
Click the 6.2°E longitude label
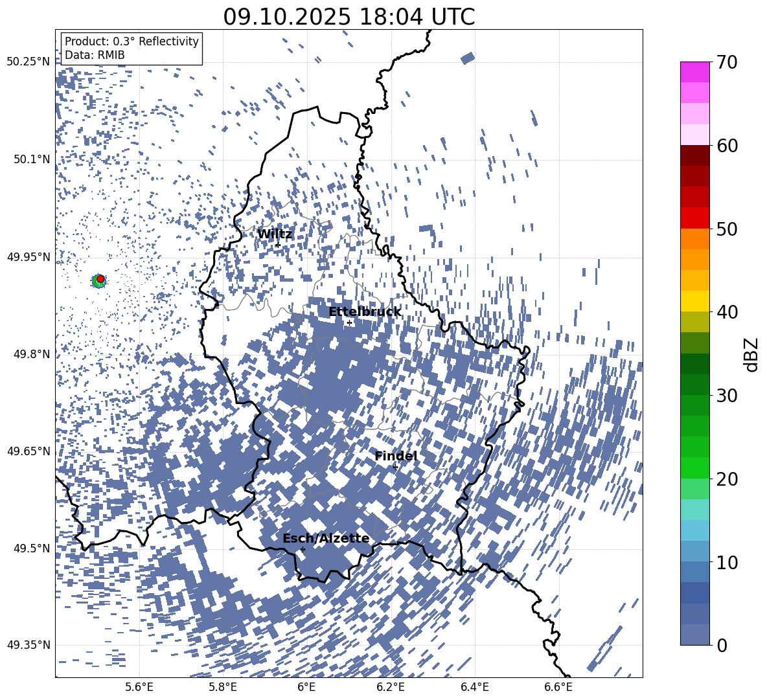point(391,687)
